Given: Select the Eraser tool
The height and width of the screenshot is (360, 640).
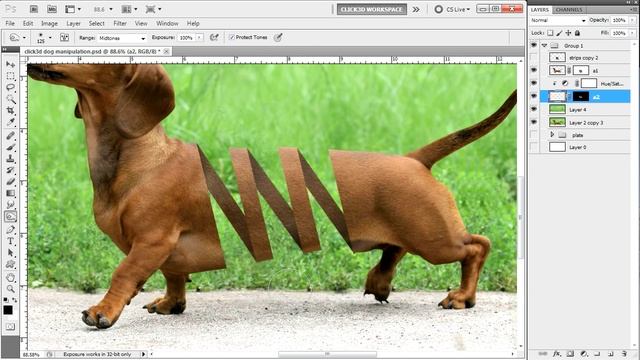Looking at the screenshot, I should (11, 182).
